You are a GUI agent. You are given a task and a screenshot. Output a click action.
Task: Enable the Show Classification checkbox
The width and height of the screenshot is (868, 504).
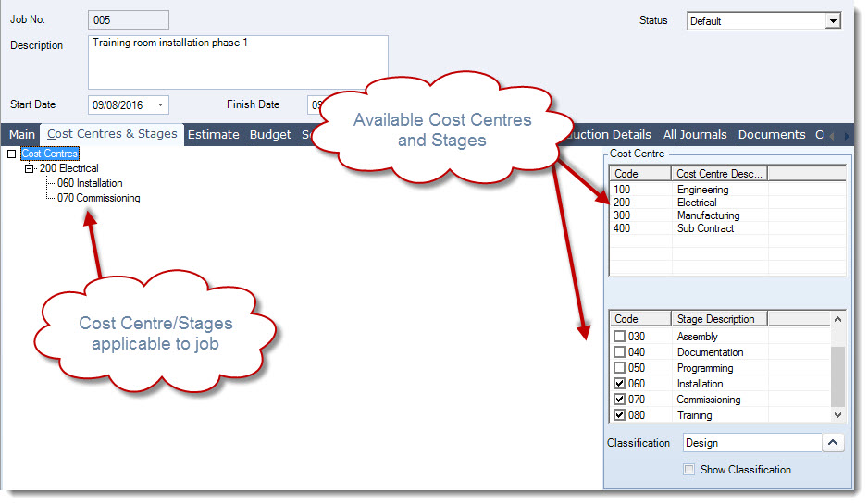pyautogui.click(x=688, y=470)
